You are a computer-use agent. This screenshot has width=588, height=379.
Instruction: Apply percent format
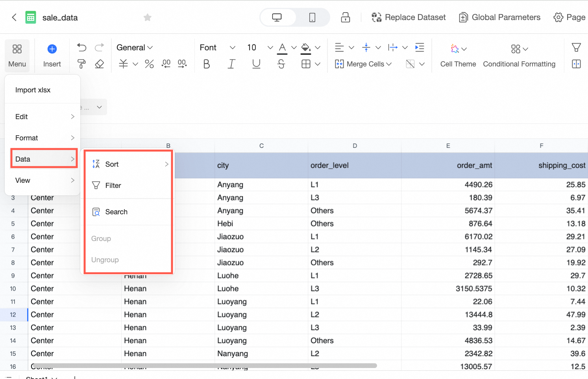[x=149, y=64]
